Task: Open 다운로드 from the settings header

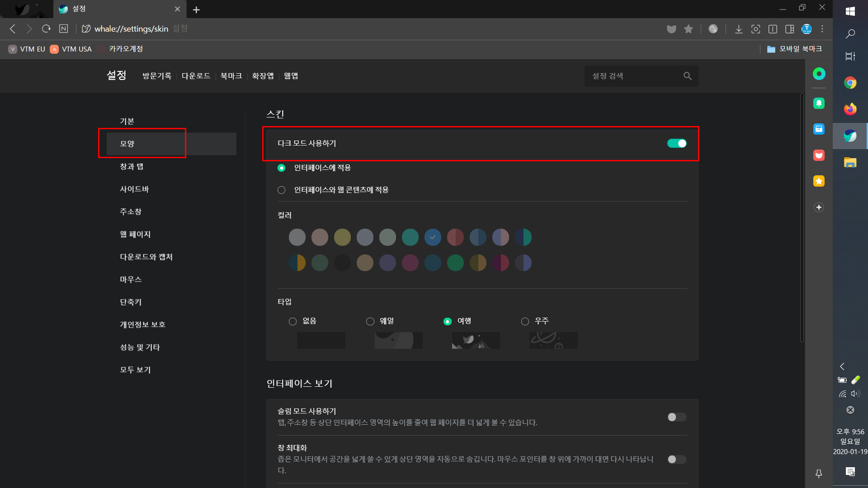Action: coord(196,76)
